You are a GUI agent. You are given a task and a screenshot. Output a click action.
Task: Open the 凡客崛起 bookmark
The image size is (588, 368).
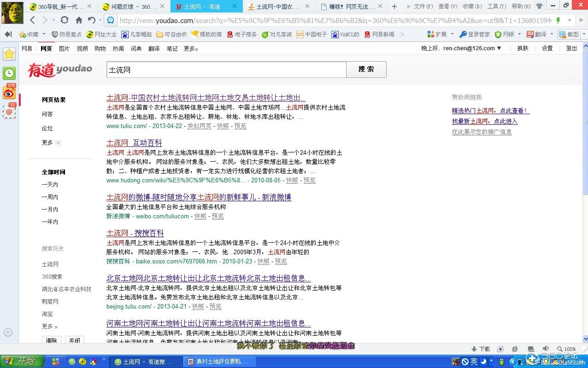coord(136,35)
